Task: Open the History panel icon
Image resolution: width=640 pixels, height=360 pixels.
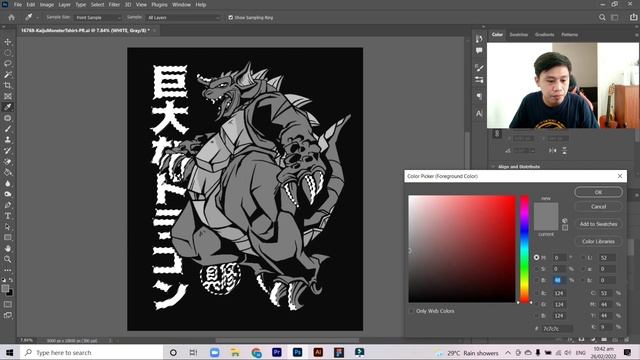Action: click(x=479, y=39)
